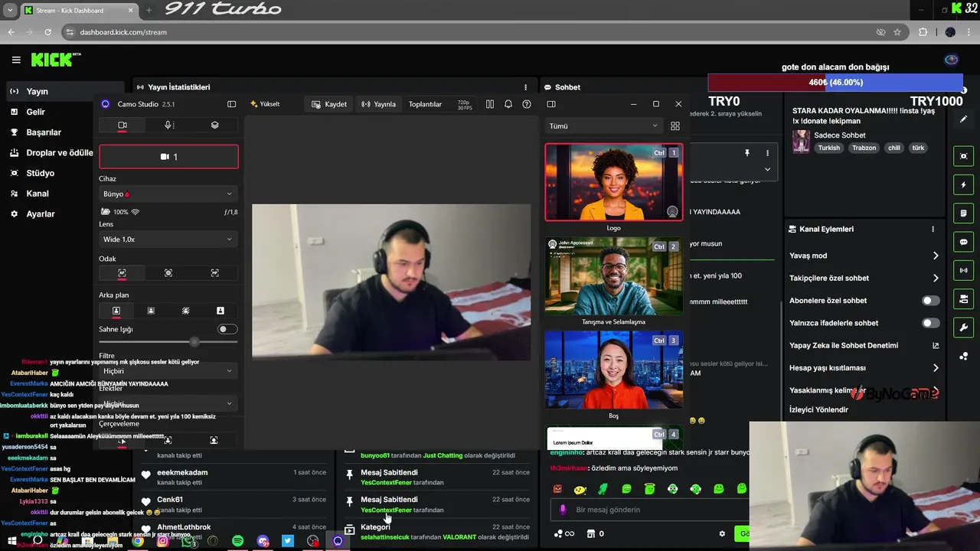Viewport: 980px width, 551px height.
Task: Select the video tab in Camo Studio
Action: (122, 125)
